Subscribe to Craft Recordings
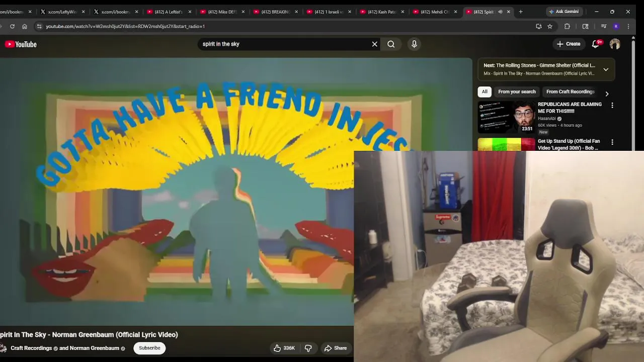Image resolution: width=644 pixels, height=362 pixels. click(x=149, y=348)
